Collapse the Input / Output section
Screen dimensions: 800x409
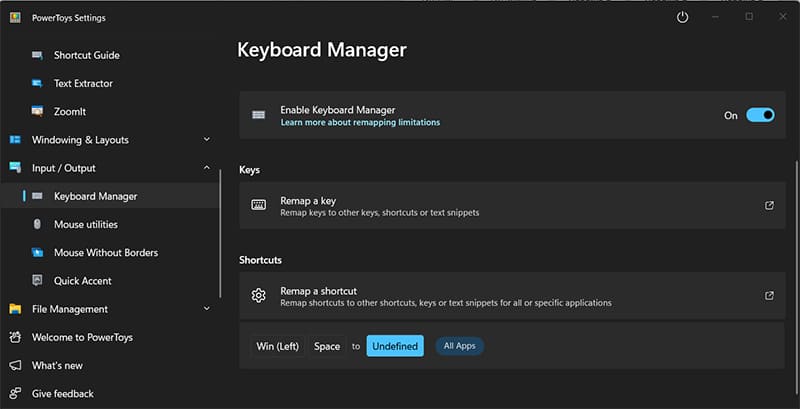pos(206,168)
